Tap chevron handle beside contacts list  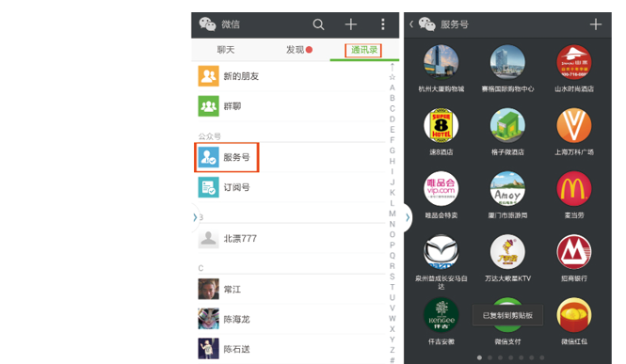tap(195, 217)
